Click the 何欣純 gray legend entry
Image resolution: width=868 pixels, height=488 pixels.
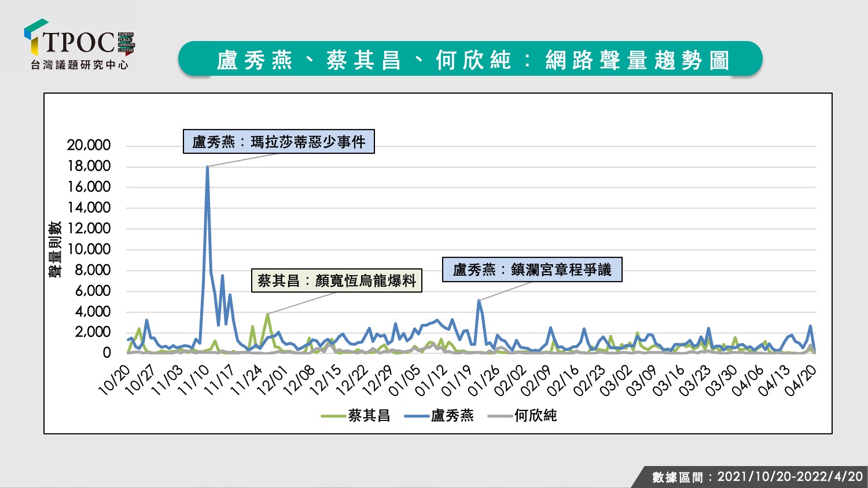(x=522, y=416)
